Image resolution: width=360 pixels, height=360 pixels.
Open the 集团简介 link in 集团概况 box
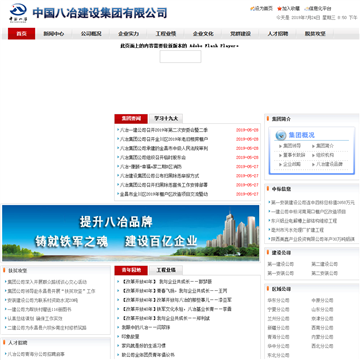(325, 146)
